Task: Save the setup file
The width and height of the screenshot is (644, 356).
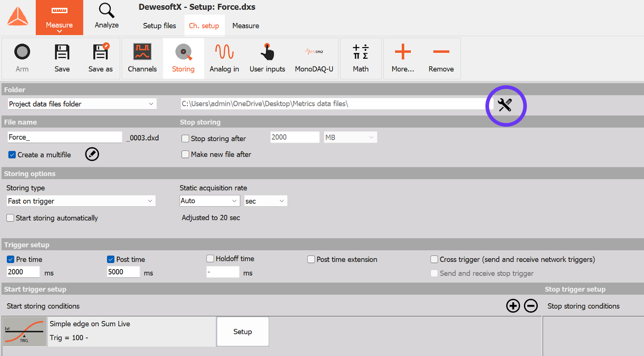Action: pyautogui.click(x=62, y=58)
